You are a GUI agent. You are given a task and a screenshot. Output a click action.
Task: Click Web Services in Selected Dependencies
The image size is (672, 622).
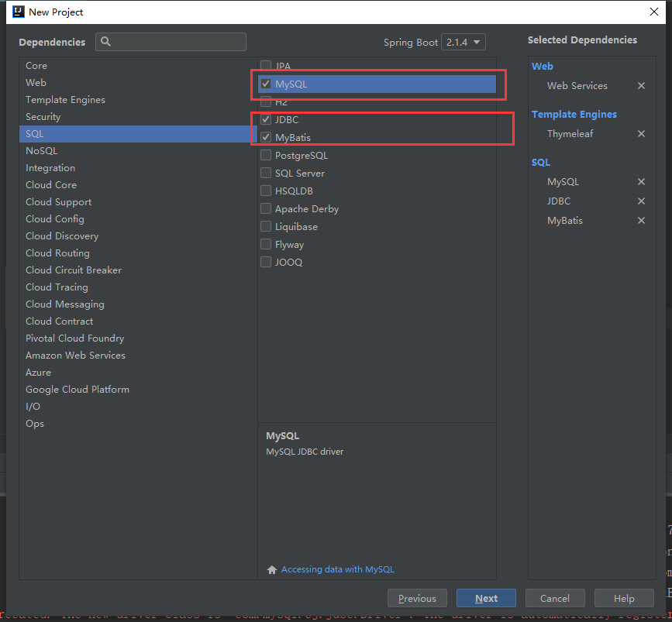[577, 86]
